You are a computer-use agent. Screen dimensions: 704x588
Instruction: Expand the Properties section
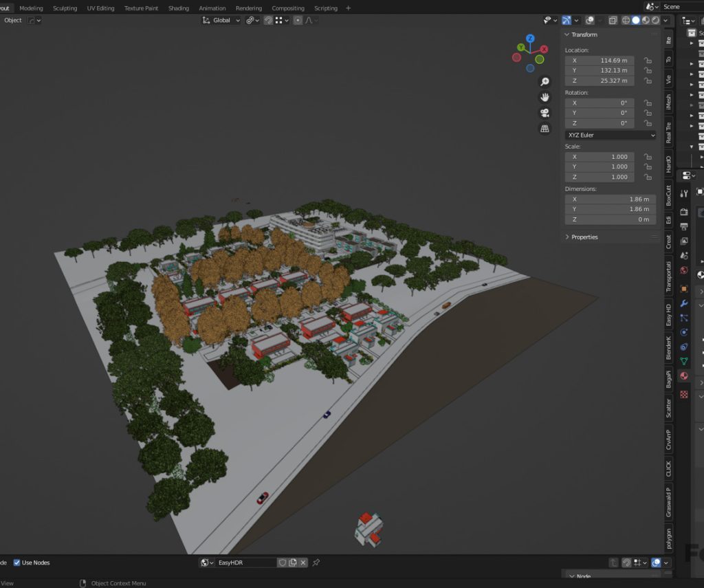567,237
